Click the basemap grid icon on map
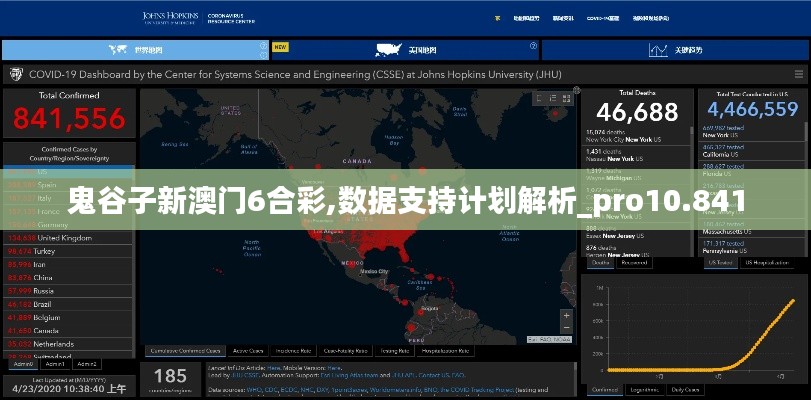The image size is (811, 400). (566, 98)
